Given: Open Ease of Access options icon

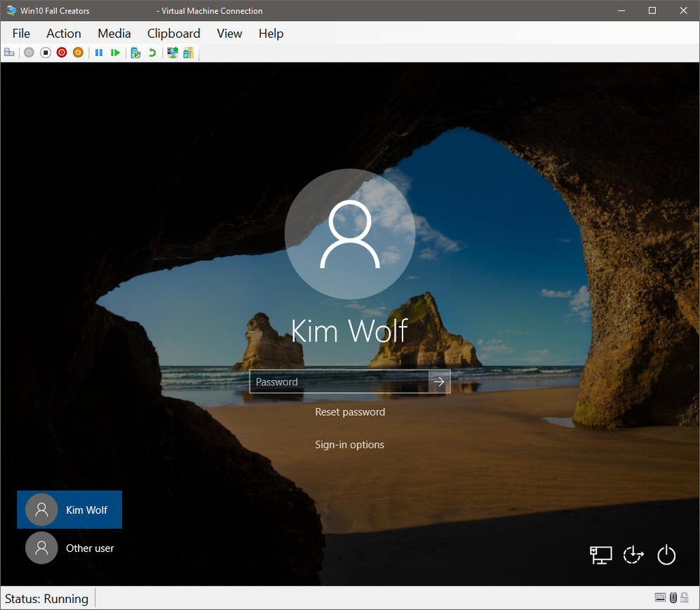Looking at the screenshot, I should (633, 555).
